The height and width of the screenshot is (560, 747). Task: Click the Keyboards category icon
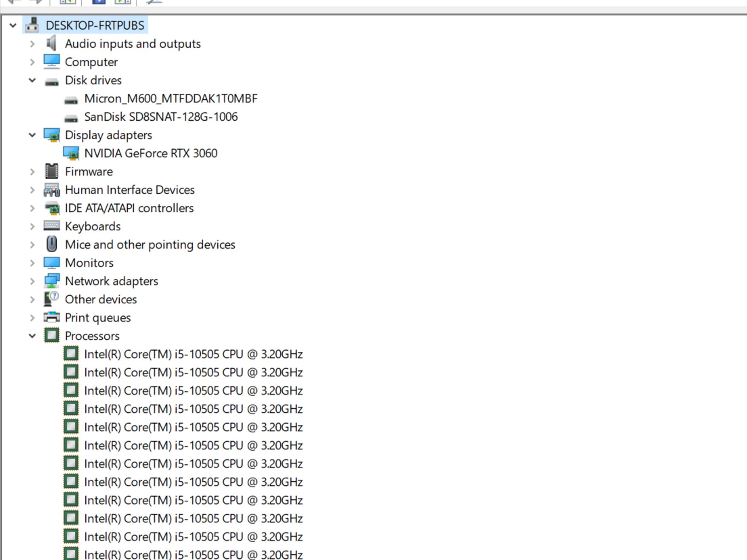pos(51,226)
